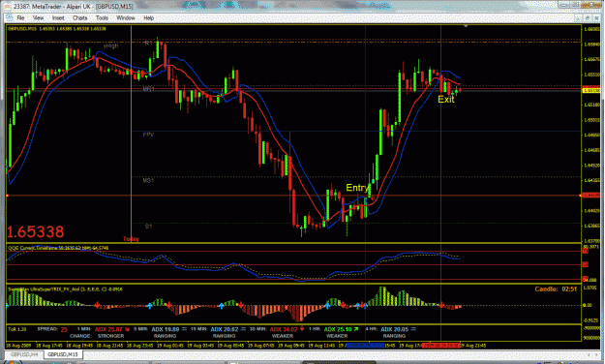Switch to the GBPUSD,H4 chart tab
The height and width of the screenshot is (364, 605).
(x=25, y=354)
